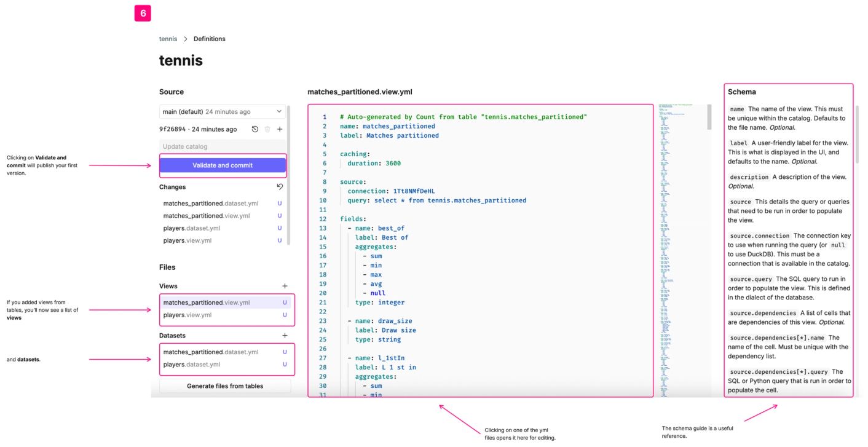Click the code editor vertical scrollbar
This screenshot has width=868, height=447.
coord(709,117)
